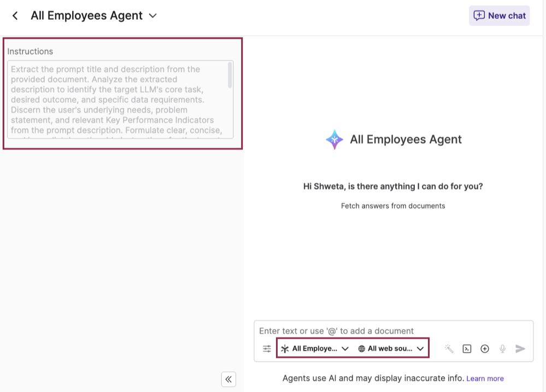Open the Learn more link
The height and width of the screenshot is (392, 546).
pyautogui.click(x=485, y=378)
